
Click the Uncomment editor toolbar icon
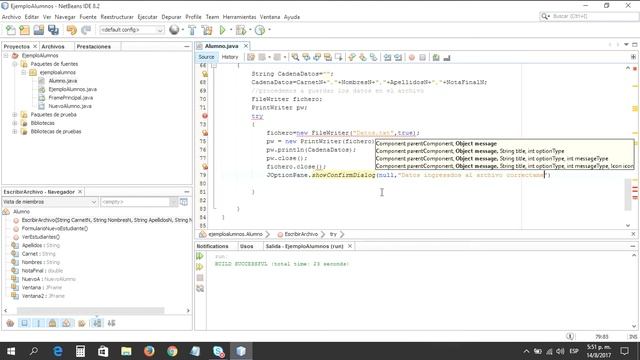click(x=447, y=58)
